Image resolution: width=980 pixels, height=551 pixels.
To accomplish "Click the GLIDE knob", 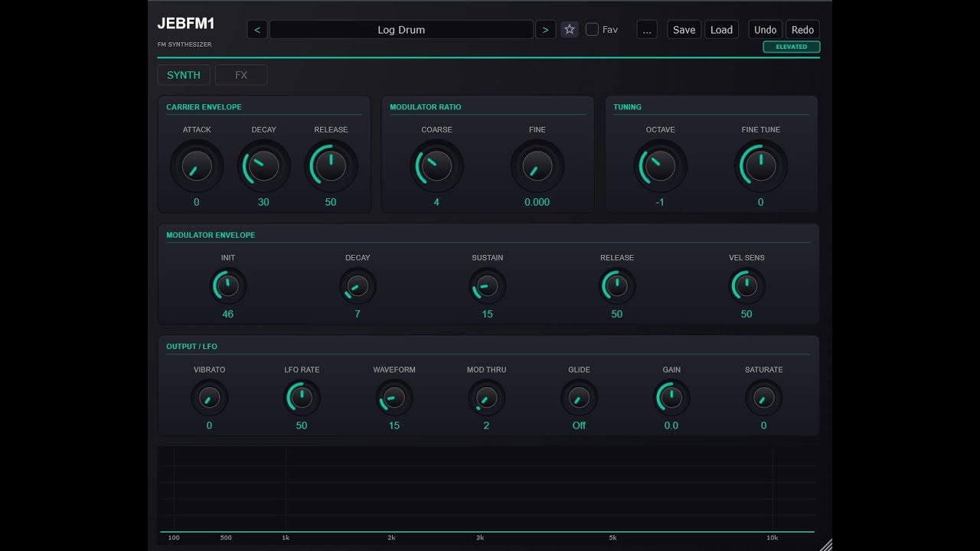I will (579, 398).
